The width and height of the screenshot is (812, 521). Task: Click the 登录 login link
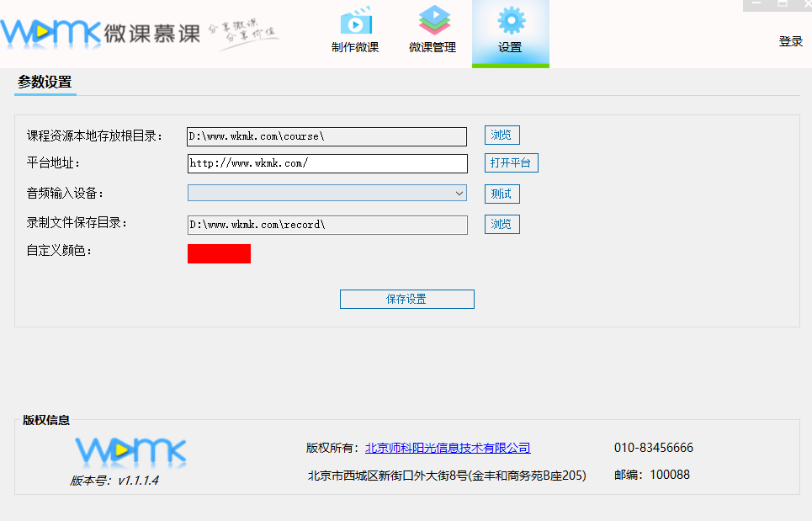[x=791, y=40]
